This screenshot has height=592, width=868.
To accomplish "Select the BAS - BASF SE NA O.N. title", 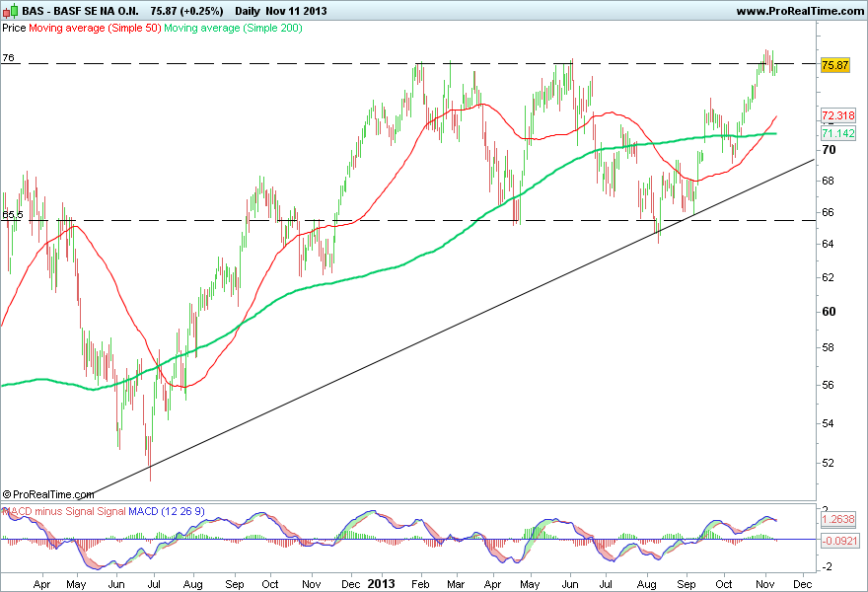I will pos(80,11).
